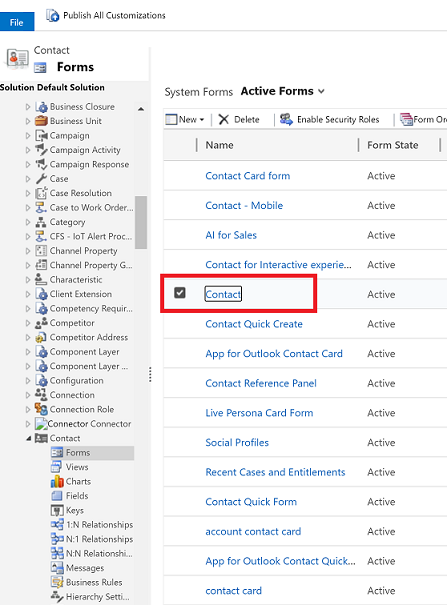Click the Case to Work Order icon
Screen dimensions: 447x605
(x=41, y=208)
